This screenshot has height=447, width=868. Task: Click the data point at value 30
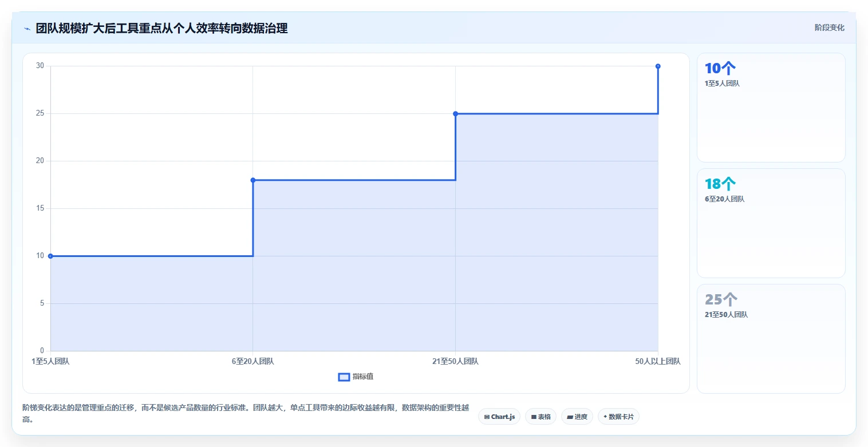click(658, 66)
